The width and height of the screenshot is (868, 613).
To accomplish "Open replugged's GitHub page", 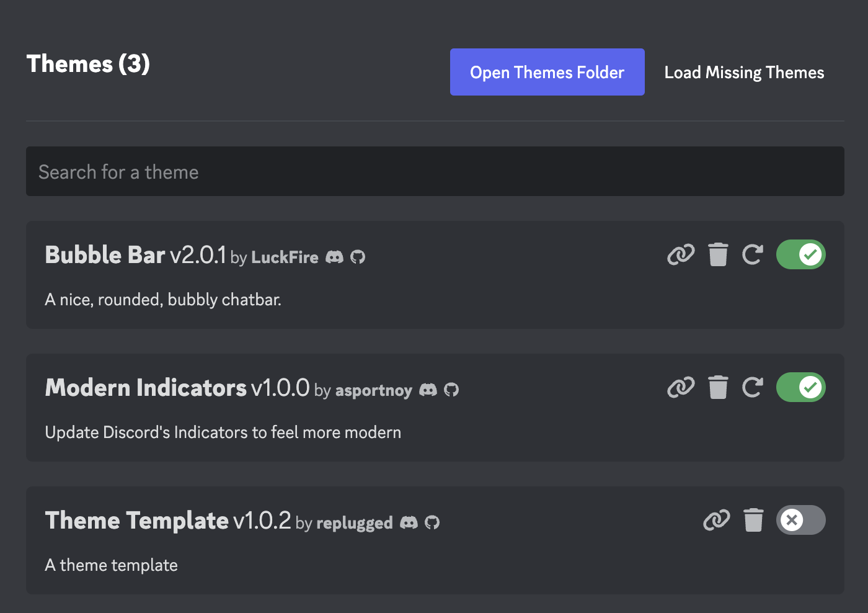I will pos(433,522).
